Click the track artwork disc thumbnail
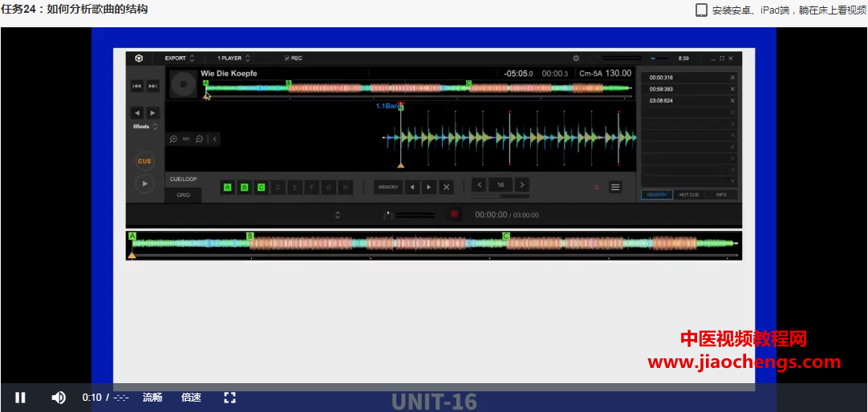 183,84
